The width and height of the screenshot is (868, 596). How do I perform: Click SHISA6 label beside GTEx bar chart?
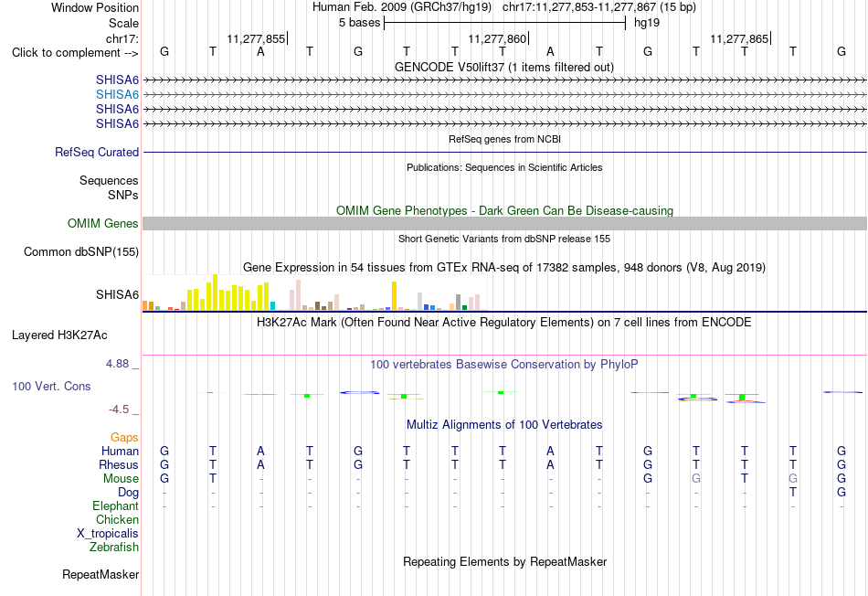tap(117, 294)
